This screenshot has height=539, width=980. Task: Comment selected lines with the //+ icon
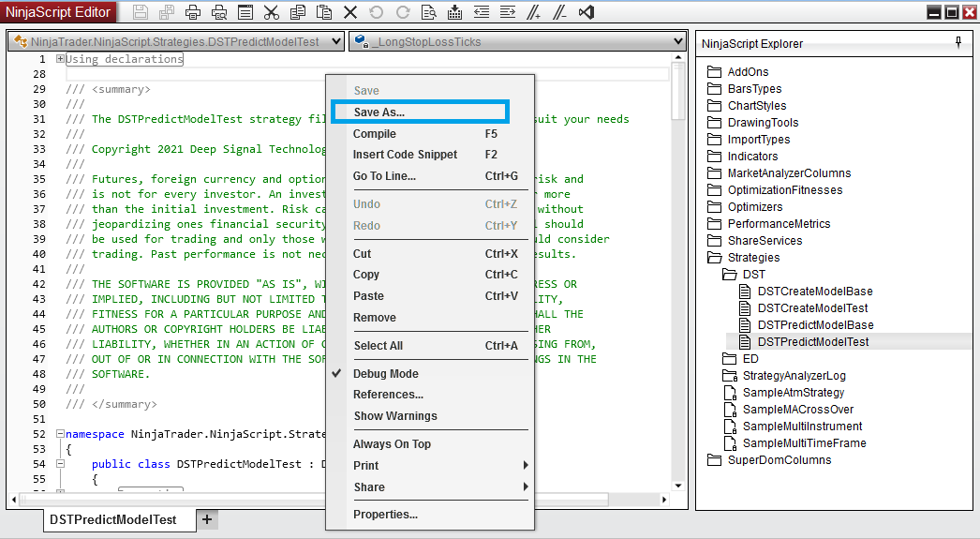[x=533, y=12]
